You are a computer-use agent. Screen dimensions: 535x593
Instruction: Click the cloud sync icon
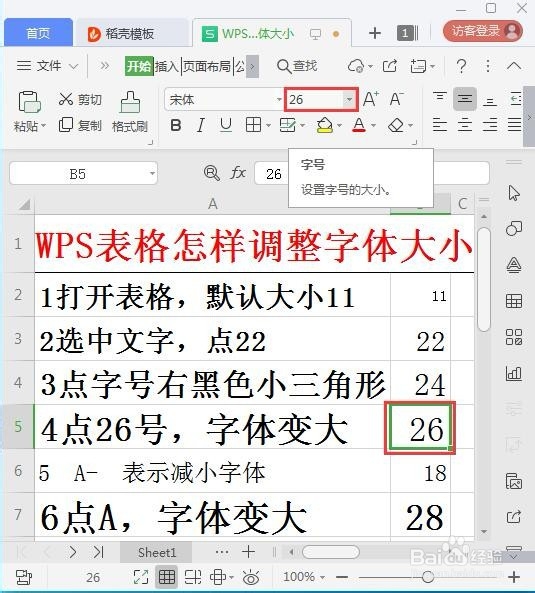tap(356, 67)
